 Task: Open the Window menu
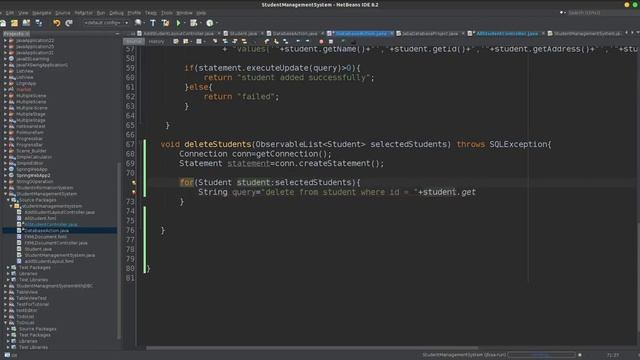tap(184, 13)
